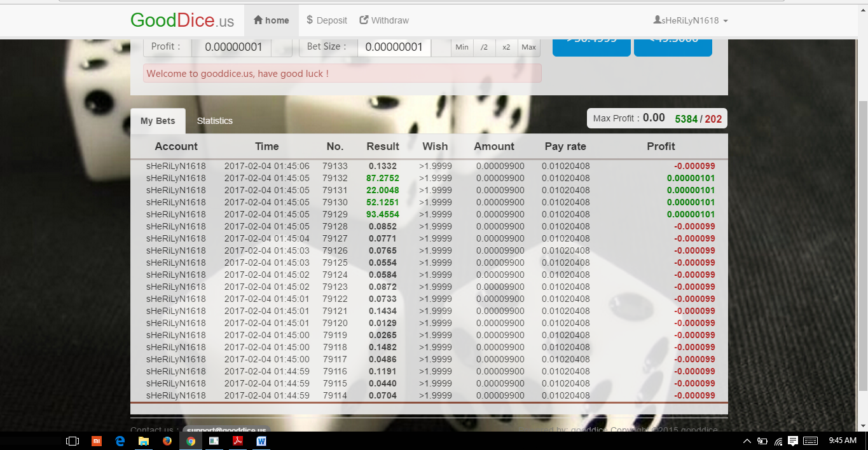
Task: Select bet number 79120
Action: tap(335, 323)
